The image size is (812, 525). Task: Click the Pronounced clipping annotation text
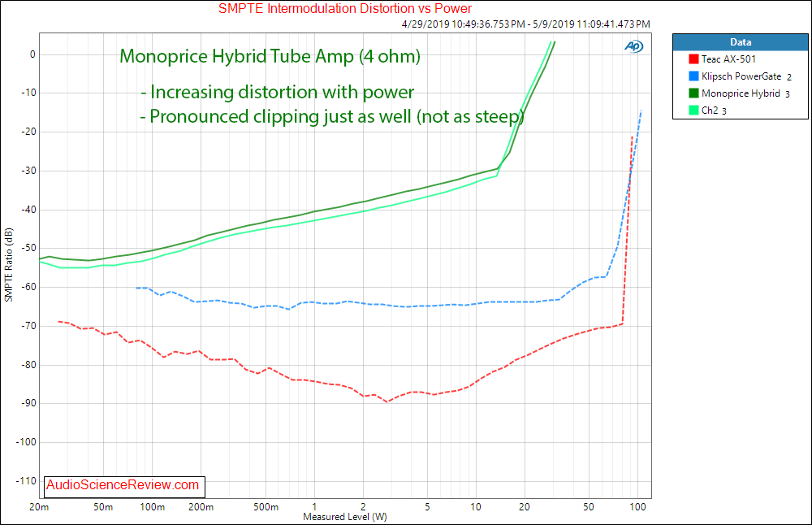(x=332, y=116)
